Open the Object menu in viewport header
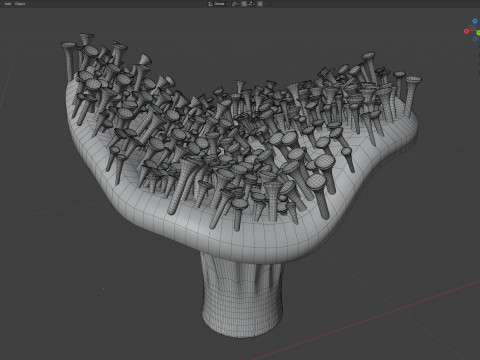The height and width of the screenshot is (360, 480). coord(20,4)
